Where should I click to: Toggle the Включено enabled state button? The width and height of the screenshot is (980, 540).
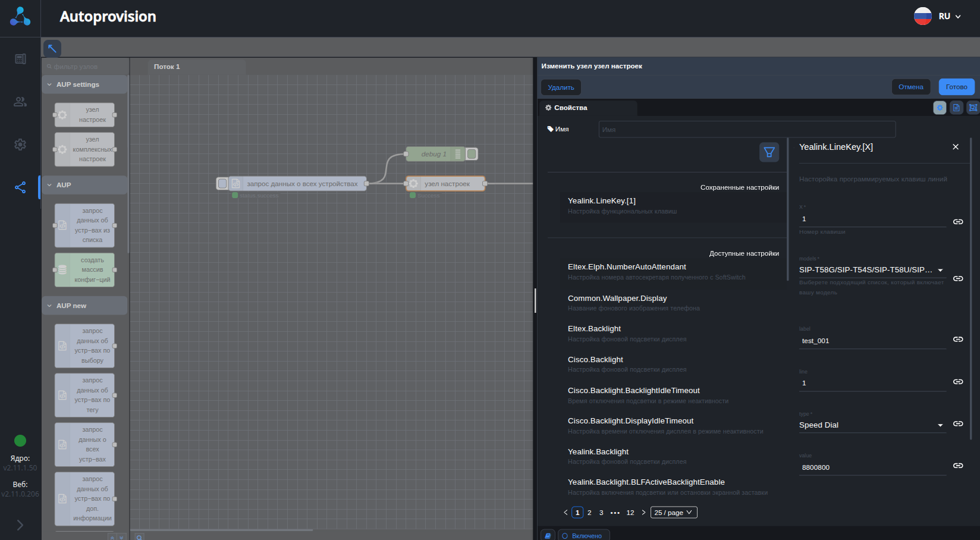[583, 535]
